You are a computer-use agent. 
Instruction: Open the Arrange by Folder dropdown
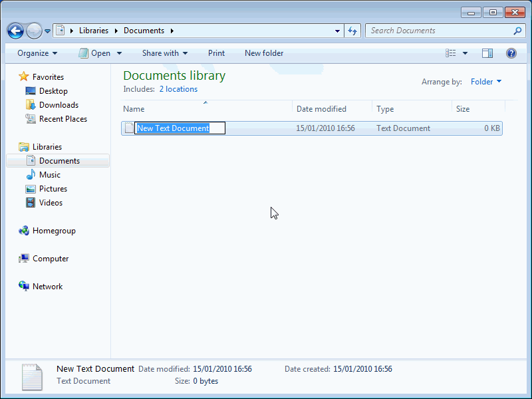tap(486, 82)
